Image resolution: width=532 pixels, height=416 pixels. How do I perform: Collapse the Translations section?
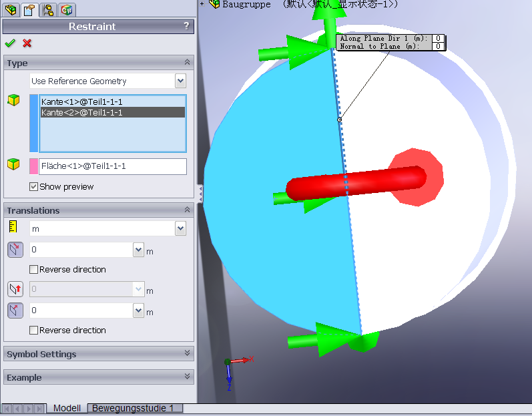point(187,210)
